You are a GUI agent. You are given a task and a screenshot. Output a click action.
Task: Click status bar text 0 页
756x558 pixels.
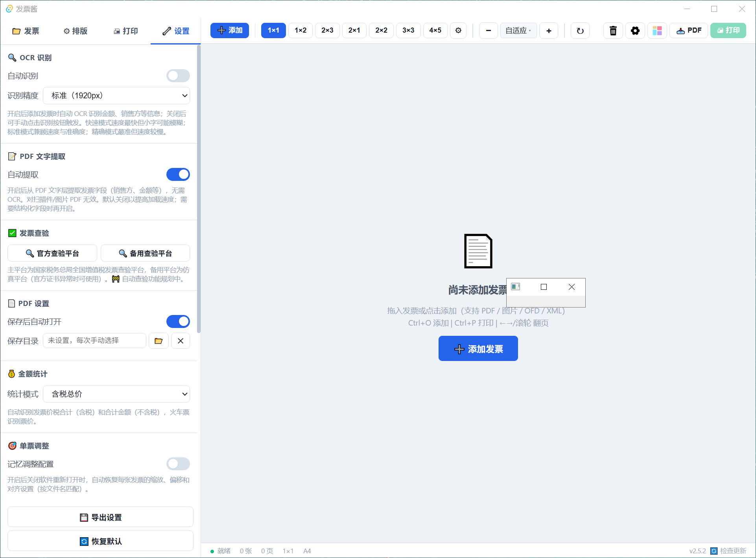coord(267,551)
